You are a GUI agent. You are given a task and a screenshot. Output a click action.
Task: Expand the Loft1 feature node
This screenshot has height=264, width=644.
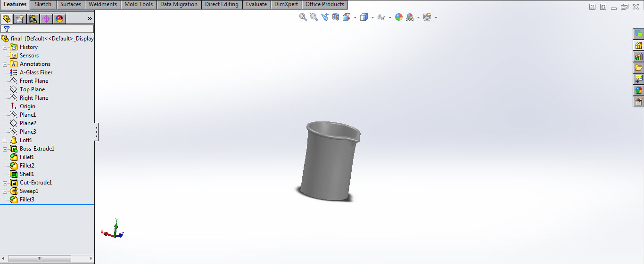tap(5, 140)
